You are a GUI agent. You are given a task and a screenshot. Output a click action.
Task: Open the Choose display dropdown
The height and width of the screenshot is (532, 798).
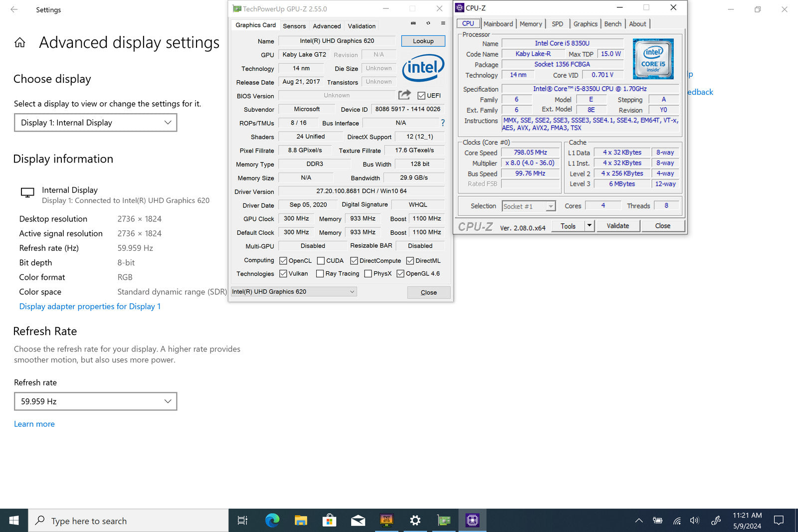click(96, 123)
